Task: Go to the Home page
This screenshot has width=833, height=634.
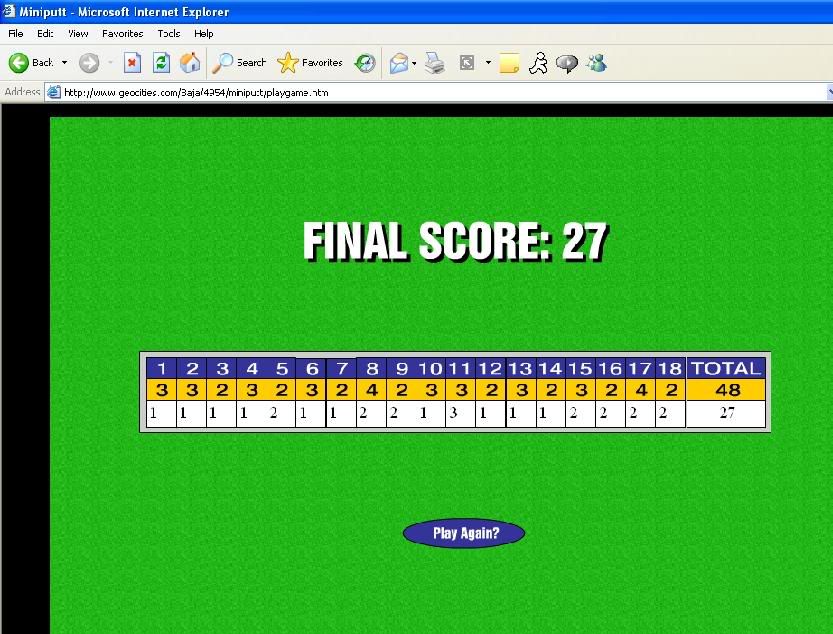Action: (x=190, y=63)
